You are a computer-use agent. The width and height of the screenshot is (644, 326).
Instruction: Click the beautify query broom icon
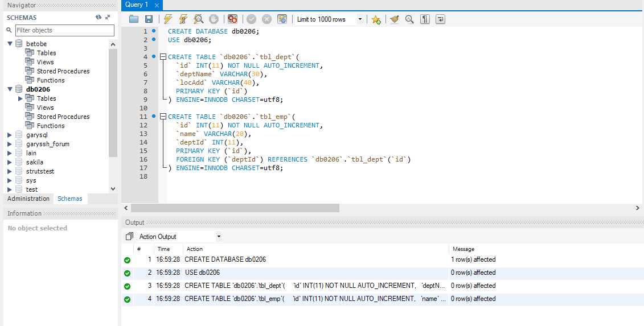point(394,19)
